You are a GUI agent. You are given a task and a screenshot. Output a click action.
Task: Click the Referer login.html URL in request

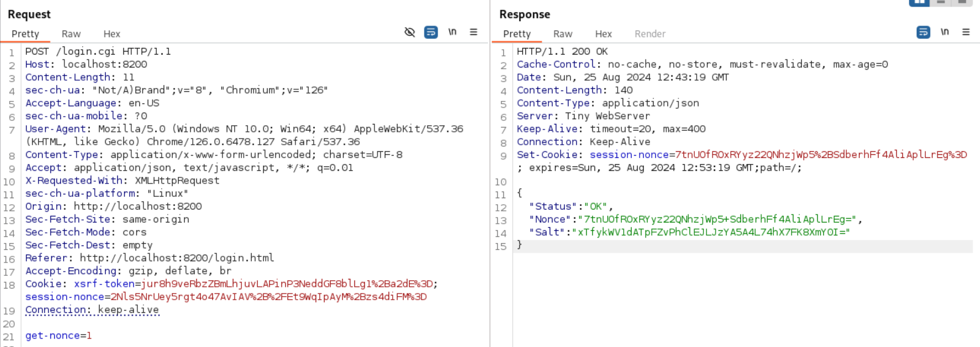point(177,258)
